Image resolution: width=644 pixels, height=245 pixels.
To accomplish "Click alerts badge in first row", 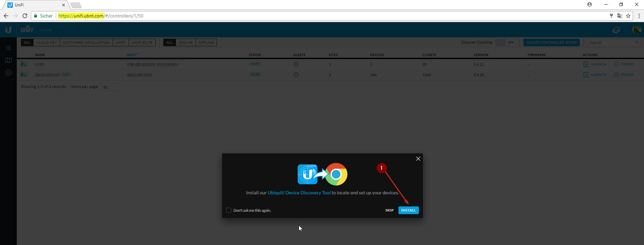I will click(x=296, y=64).
